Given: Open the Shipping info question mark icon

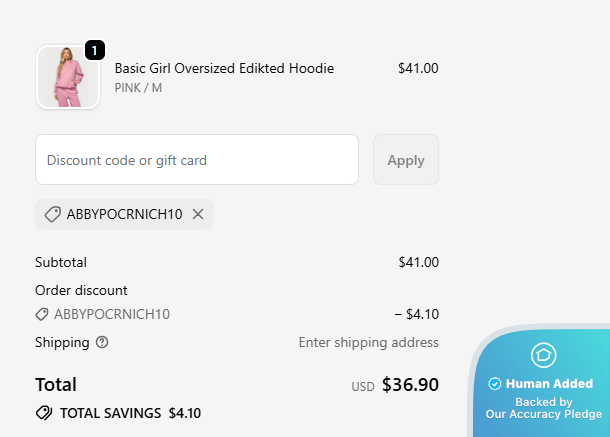Looking at the screenshot, I should coord(102,342).
